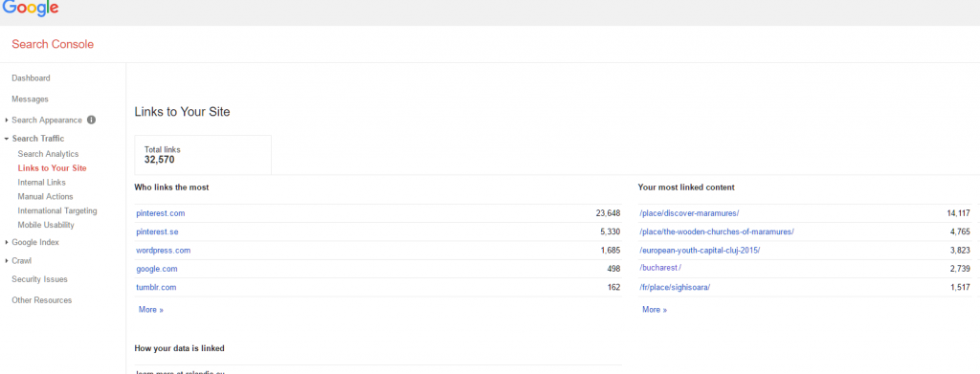
Task: Click the 1,517 count for sighisoara
Action: pos(960,287)
